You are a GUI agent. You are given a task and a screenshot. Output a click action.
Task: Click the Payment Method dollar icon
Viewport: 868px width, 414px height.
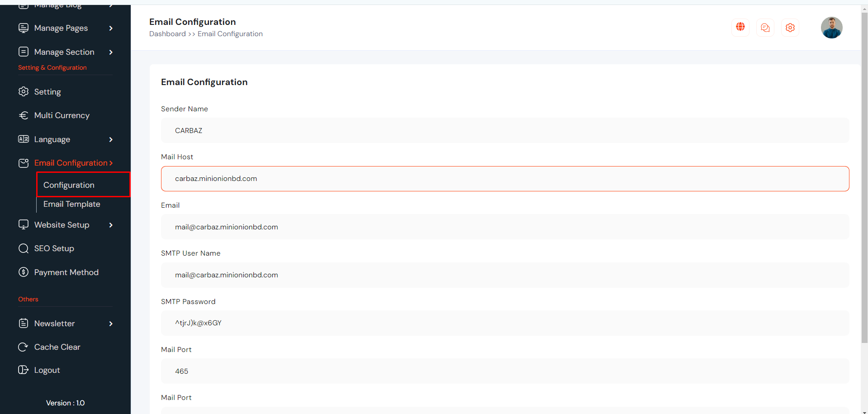(23, 272)
